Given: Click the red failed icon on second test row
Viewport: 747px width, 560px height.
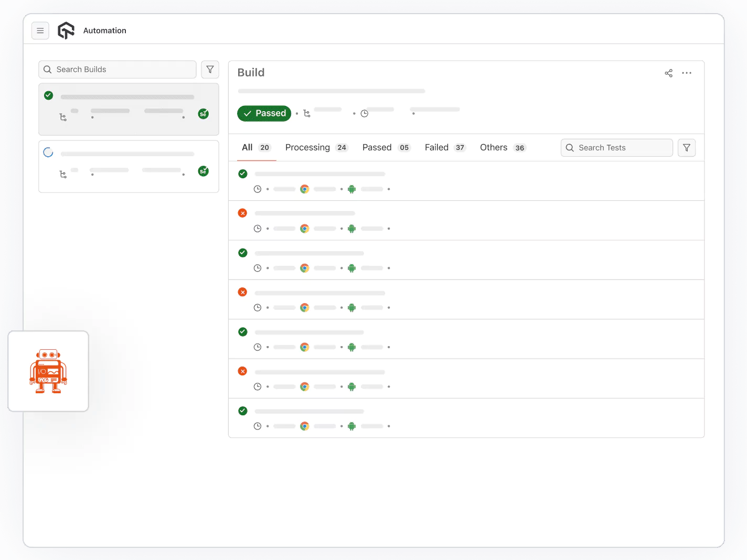Looking at the screenshot, I should (x=242, y=213).
